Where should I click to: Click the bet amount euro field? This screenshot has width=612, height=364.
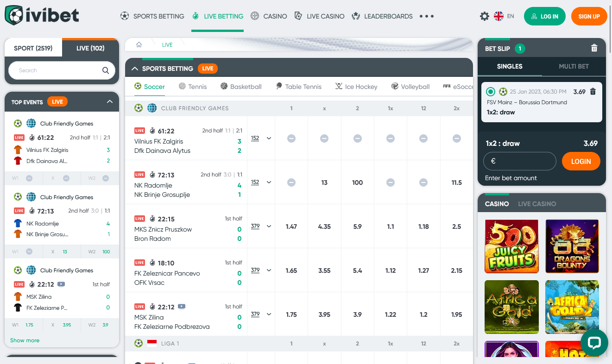click(x=519, y=161)
